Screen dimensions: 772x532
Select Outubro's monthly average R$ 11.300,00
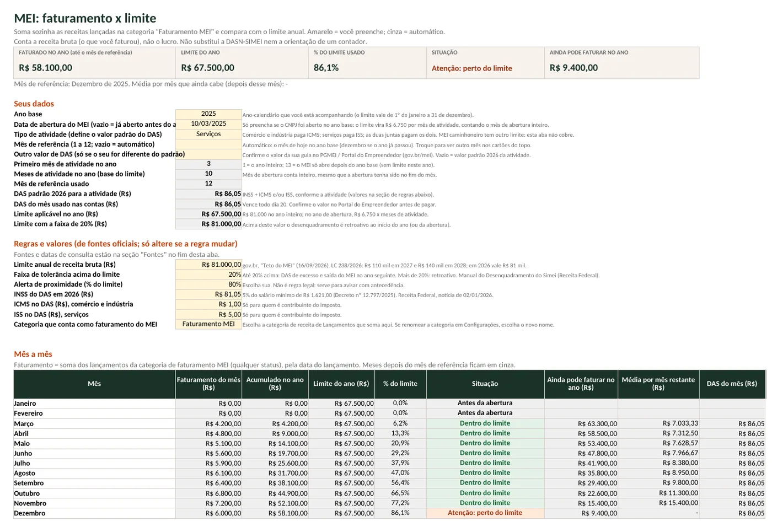click(658, 493)
